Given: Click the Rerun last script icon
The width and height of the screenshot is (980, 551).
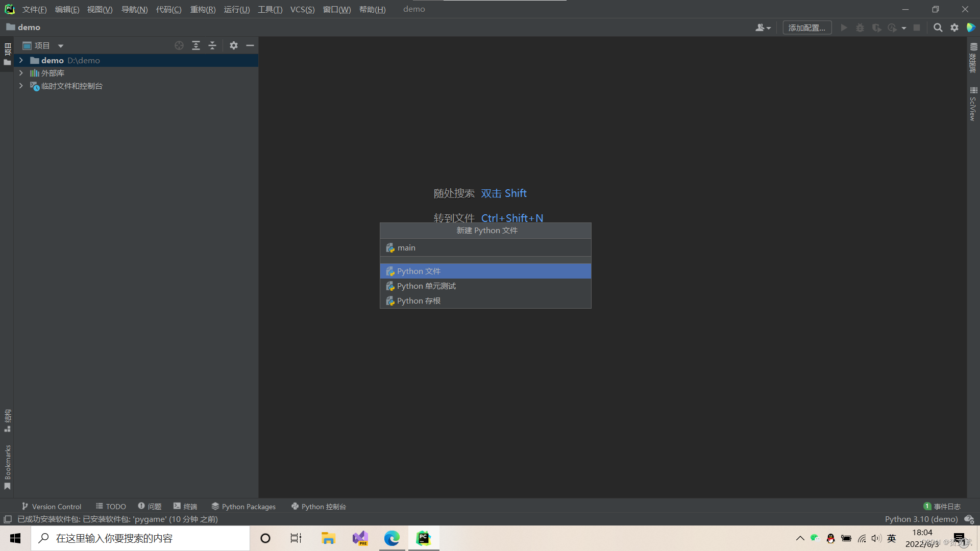Looking at the screenshot, I should (x=892, y=28).
